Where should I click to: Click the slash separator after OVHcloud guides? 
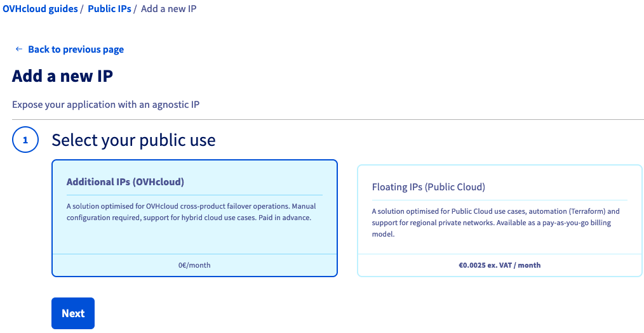tap(82, 10)
